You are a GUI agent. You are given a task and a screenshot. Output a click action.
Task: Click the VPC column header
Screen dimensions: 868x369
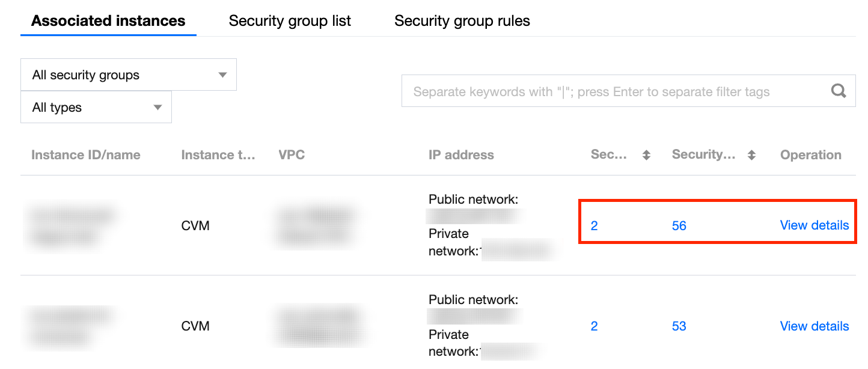pyautogui.click(x=292, y=155)
